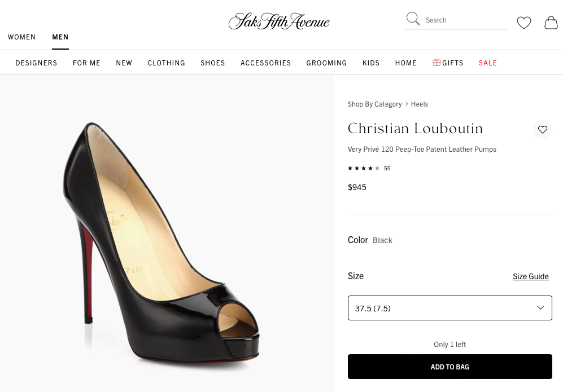Open the Size Guide link

[x=530, y=276]
